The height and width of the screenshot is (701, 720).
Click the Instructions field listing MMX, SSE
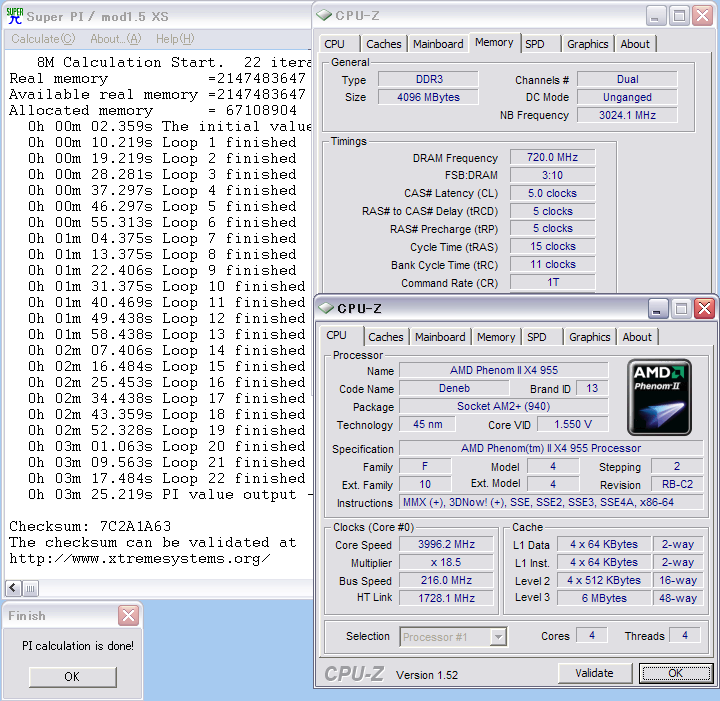[x=551, y=502]
